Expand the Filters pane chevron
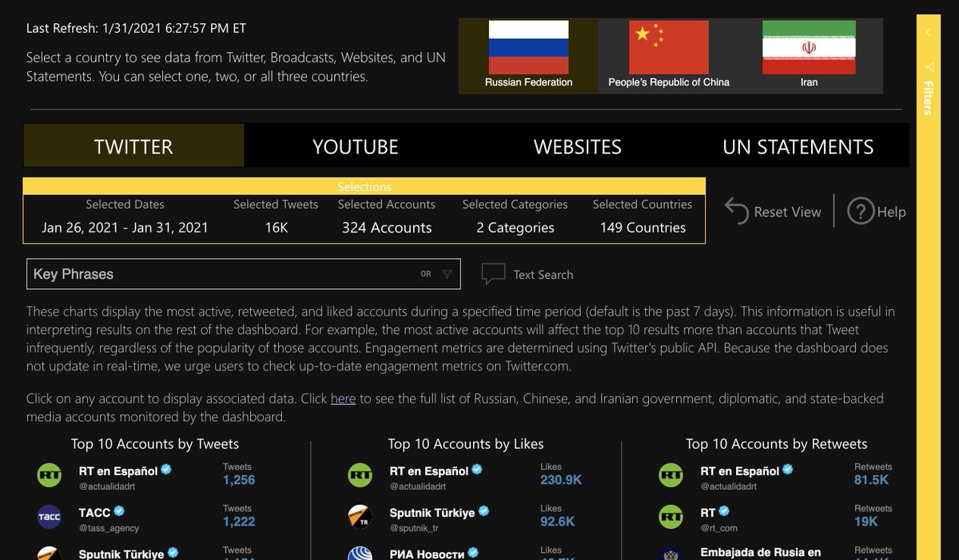 (929, 33)
